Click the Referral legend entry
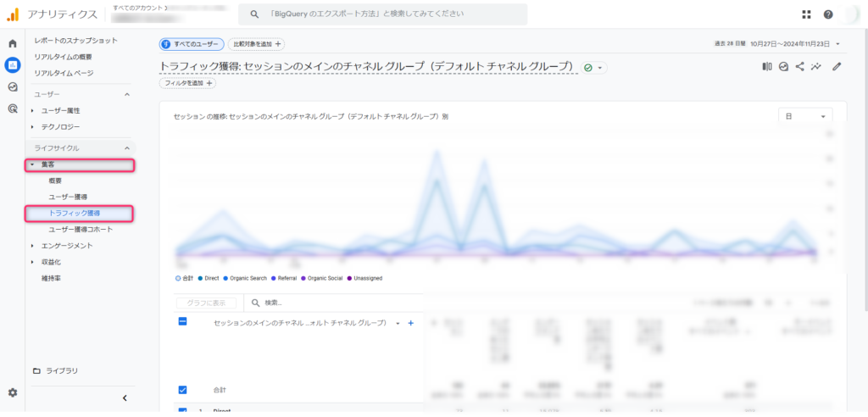 (x=284, y=278)
